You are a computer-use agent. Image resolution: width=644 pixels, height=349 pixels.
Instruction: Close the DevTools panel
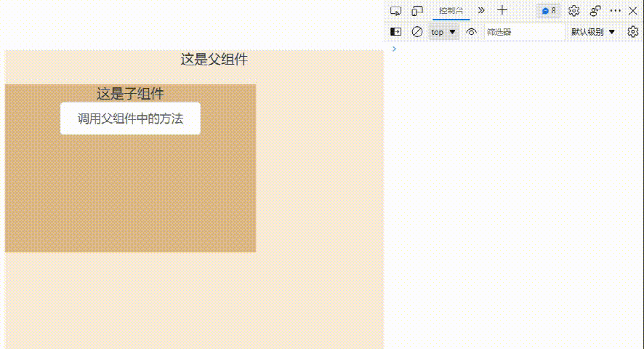click(633, 11)
